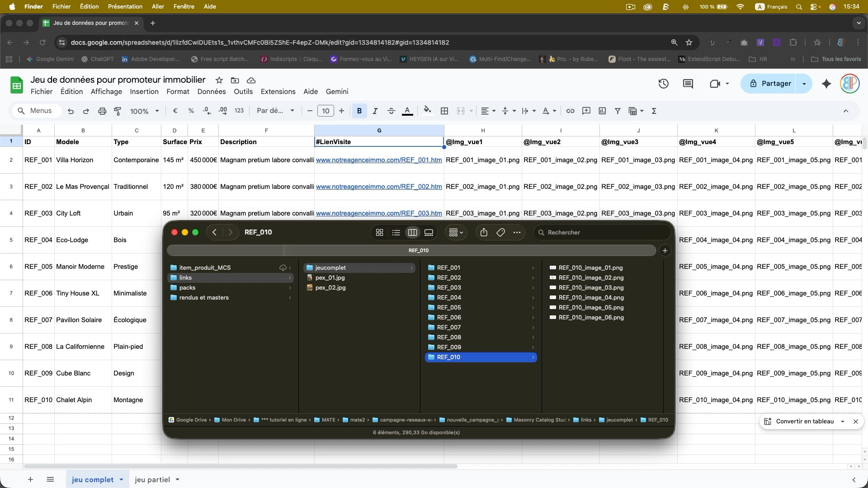Click the Undo arrow in Sheets toolbar
Image resolution: width=868 pixels, height=488 pixels.
pyautogui.click(x=71, y=111)
